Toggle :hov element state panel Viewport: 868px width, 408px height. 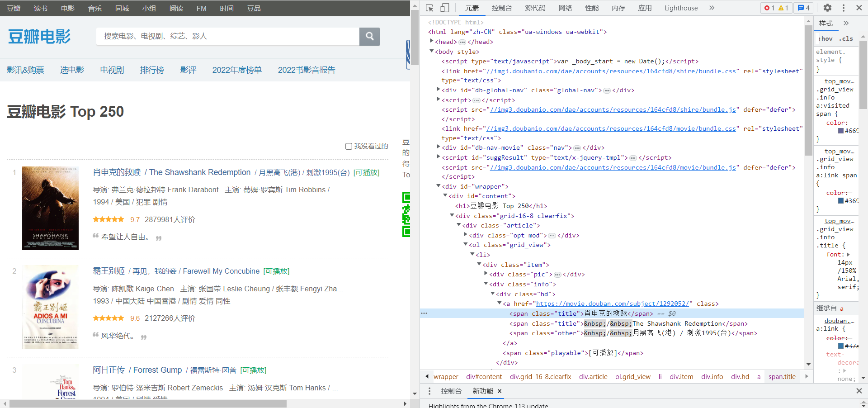pyautogui.click(x=825, y=38)
